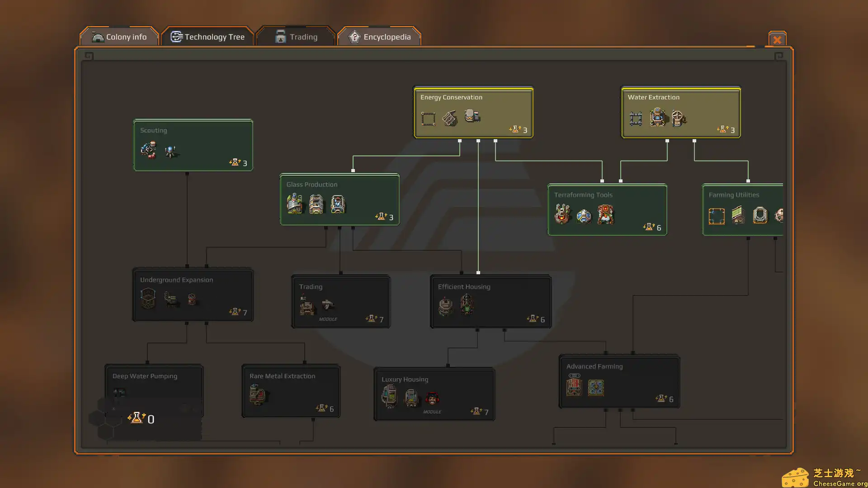Select the furnace icon in Glass Production
This screenshot has width=868, height=488.
pos(295,204)
